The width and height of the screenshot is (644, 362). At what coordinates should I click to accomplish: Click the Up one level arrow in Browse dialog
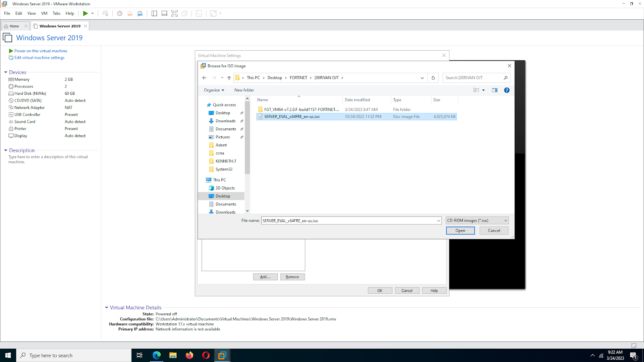229,78
